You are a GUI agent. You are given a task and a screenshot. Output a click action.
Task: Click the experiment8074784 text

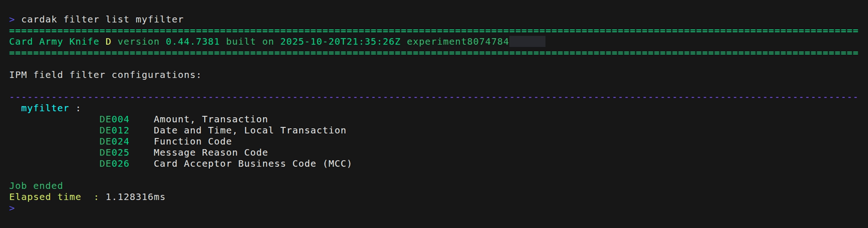pos(457,42)
